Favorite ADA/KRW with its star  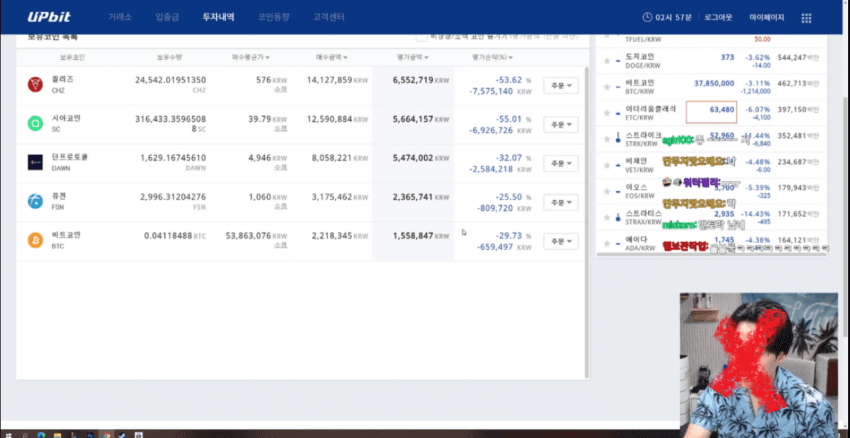[x=607, y=243]
